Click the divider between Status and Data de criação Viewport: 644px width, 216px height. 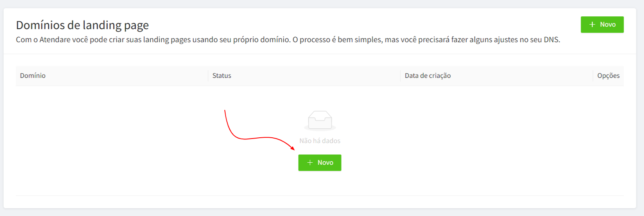[400, 76]
